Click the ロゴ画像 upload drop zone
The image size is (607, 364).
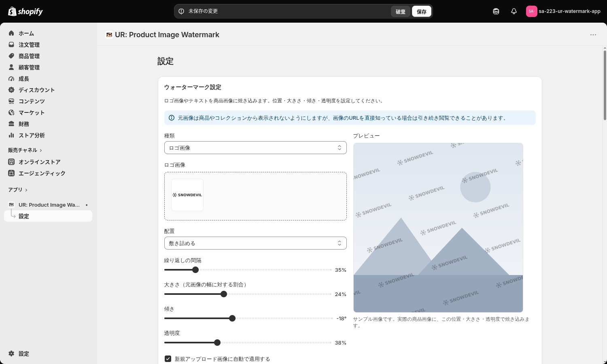tap(255, 196)
